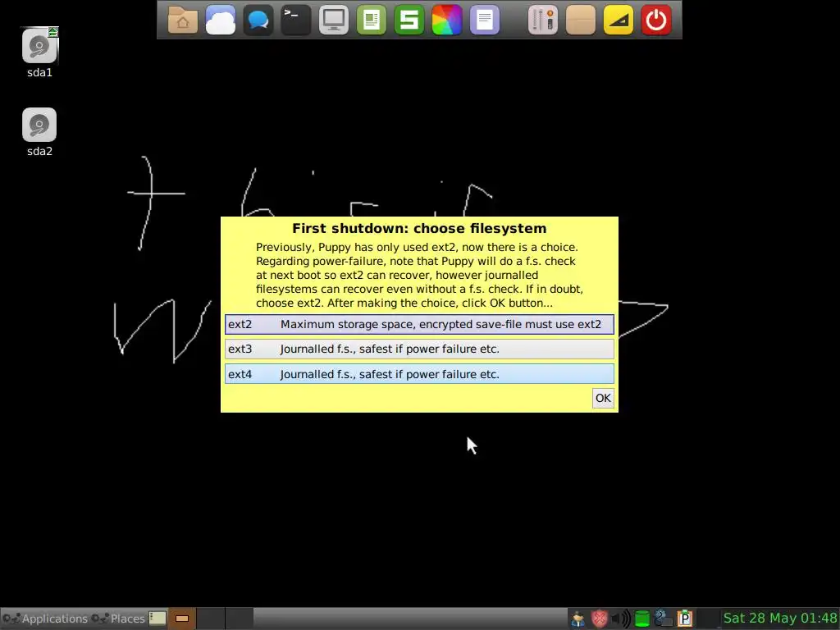Click the red power shutdown icon
The width and height of the screenshot is (840, 630).
pyautogui.click(x=656, y=20)
